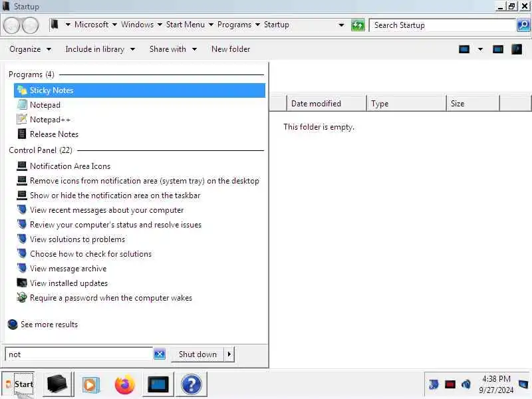
Task: Open the Organize menu
Action: tap(30, 49)
